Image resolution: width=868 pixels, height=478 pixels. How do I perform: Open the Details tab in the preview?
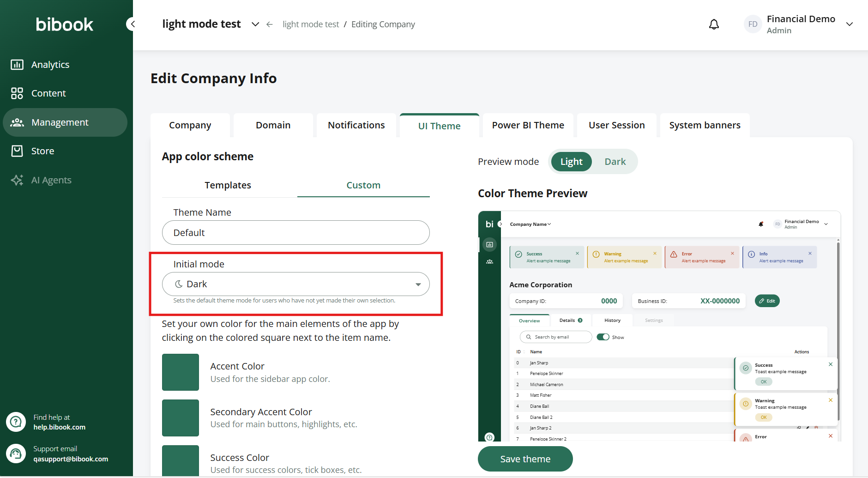click(571, 321)
